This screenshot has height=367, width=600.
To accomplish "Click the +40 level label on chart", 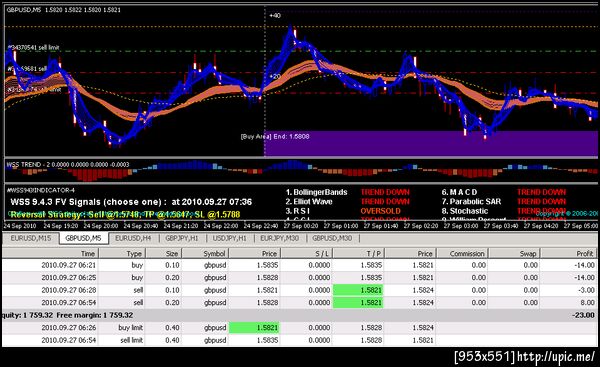I will click(x=275, y=15).
